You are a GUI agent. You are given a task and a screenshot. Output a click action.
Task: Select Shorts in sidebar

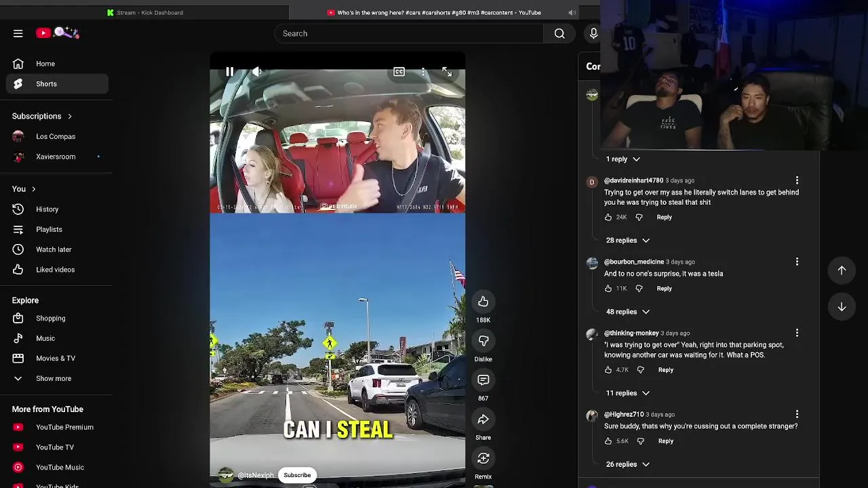tap(58, 84)
